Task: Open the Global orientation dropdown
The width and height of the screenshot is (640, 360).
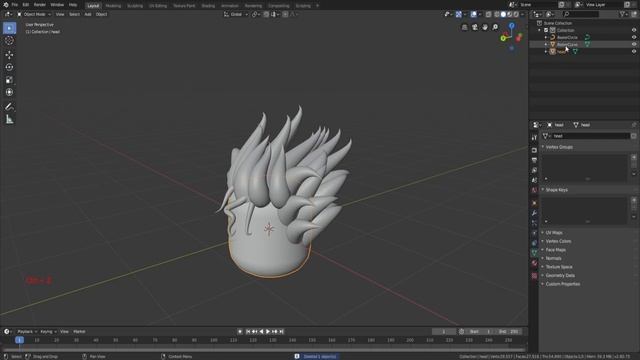Action: click(236, 14)
